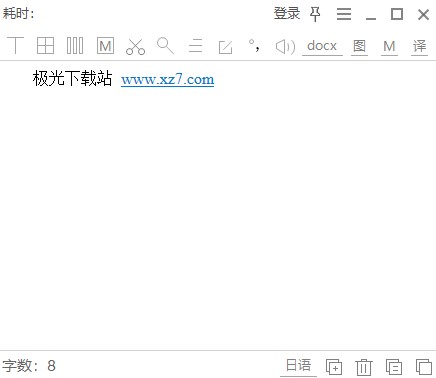
Task: Open search with the magnifier icon
Action: coord(165,46)
